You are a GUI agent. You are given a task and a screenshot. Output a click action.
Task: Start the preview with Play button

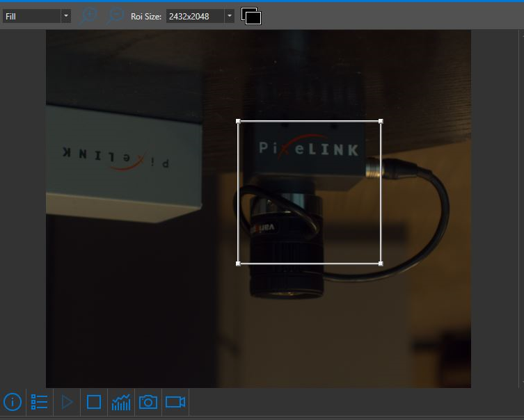point(68,402)
